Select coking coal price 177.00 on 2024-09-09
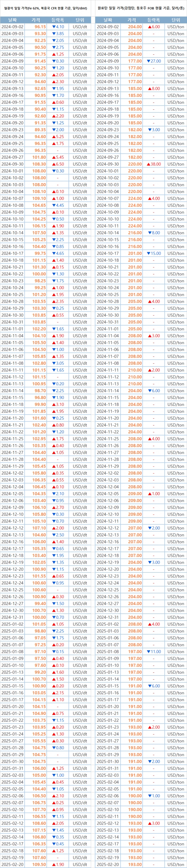This screenshot has height=868, width=187. [135, 61]
